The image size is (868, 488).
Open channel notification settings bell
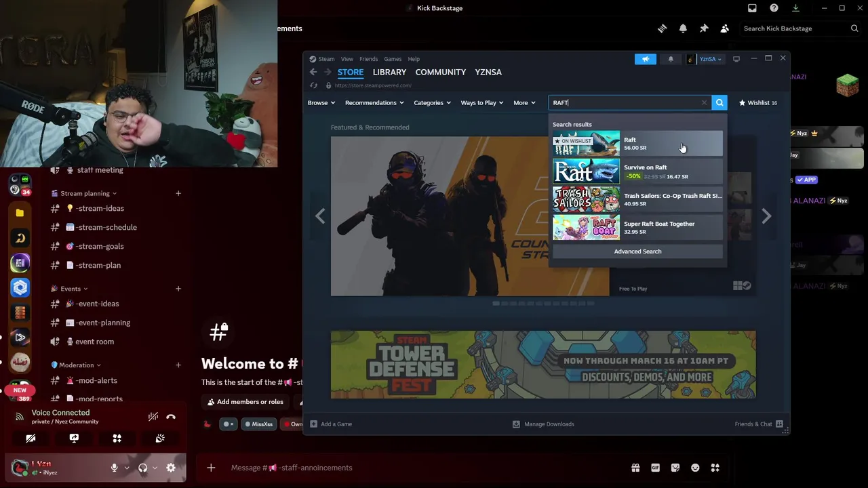pyautogui.click(x=683, y=28)
